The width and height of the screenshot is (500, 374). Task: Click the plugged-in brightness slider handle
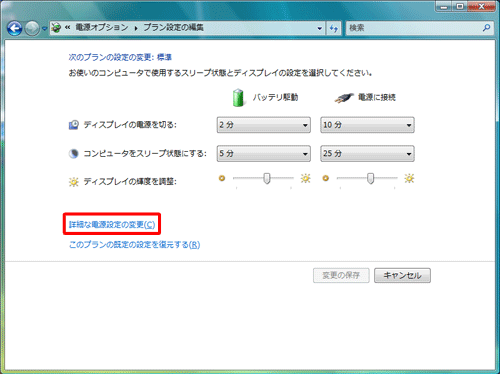pos(370,178)
